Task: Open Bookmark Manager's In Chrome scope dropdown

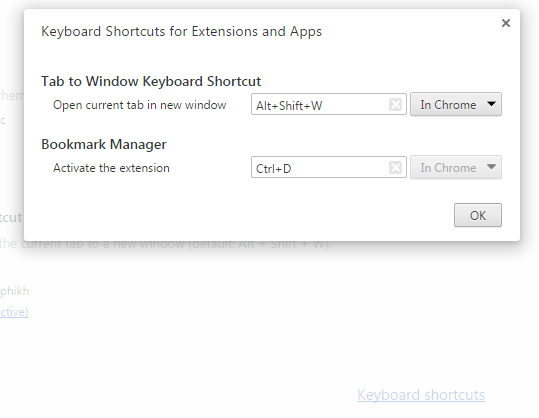Action: coord(456,167)
